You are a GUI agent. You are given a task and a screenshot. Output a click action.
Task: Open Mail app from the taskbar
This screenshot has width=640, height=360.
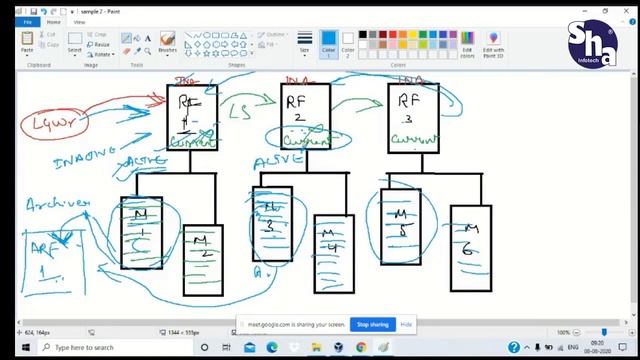(x=249, y=347)
